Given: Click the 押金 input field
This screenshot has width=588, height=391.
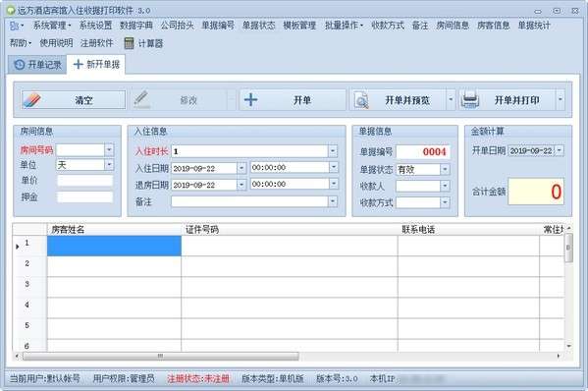Looking at the screenshot, I should click(84, 197).
